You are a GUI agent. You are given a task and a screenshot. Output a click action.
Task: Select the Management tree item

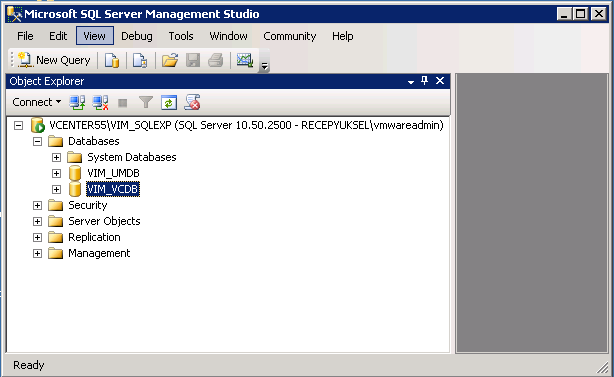pyautogui.click(x=99, y=254)
